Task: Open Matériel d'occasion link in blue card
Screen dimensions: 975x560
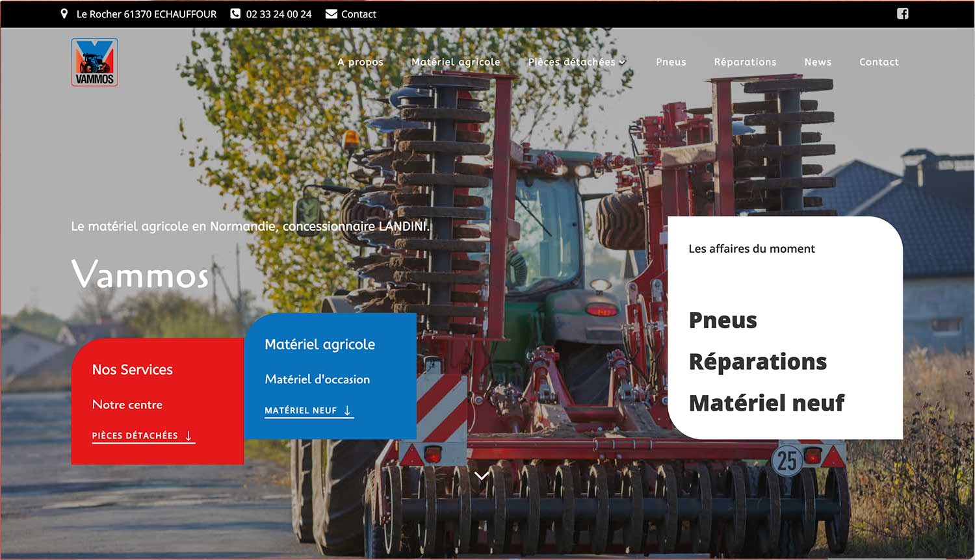Action: pos(317,379)
